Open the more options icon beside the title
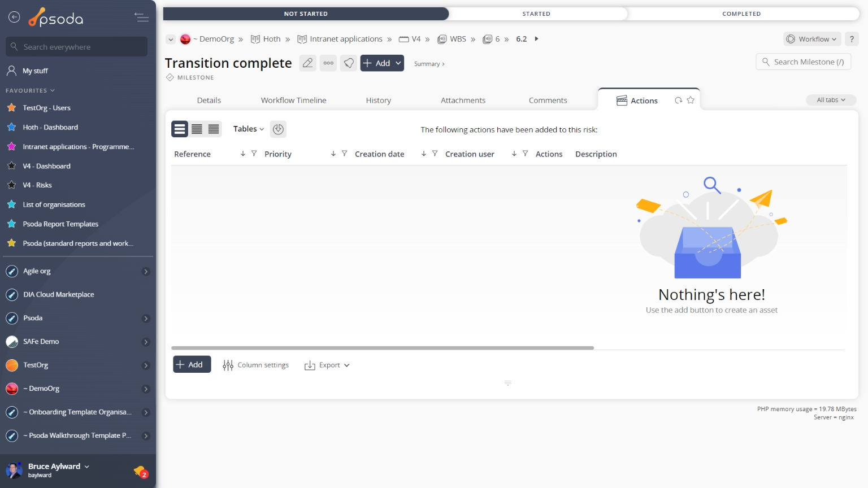 point(328,63)
